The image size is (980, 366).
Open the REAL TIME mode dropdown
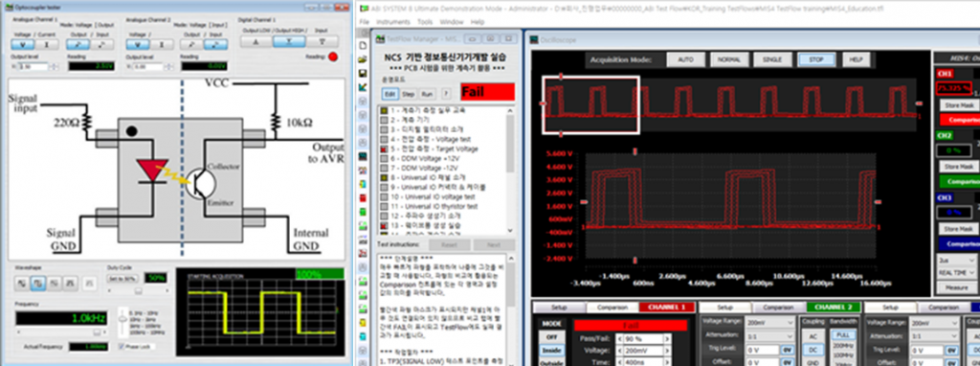(x=956, y=273)
